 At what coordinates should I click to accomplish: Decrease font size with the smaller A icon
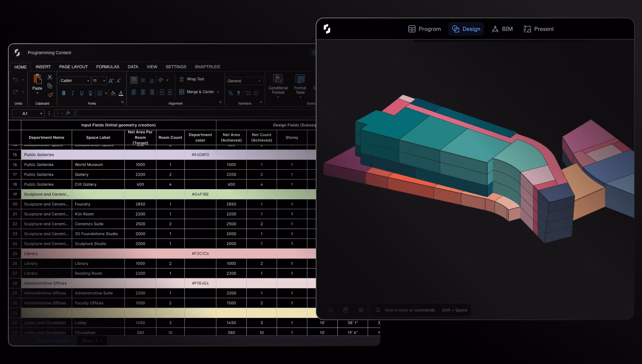(119, 81)
